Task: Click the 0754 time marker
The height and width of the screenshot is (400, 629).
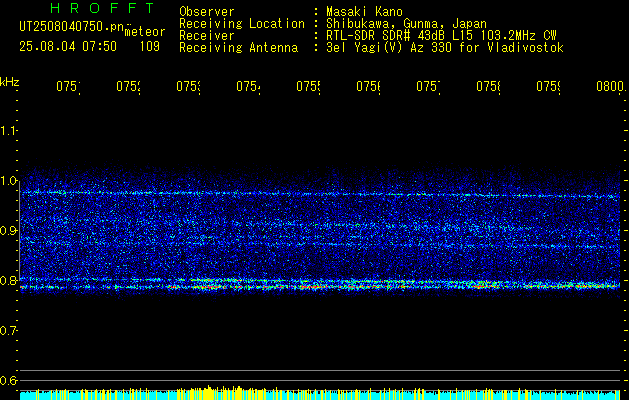Action: [x=248, y=87]
